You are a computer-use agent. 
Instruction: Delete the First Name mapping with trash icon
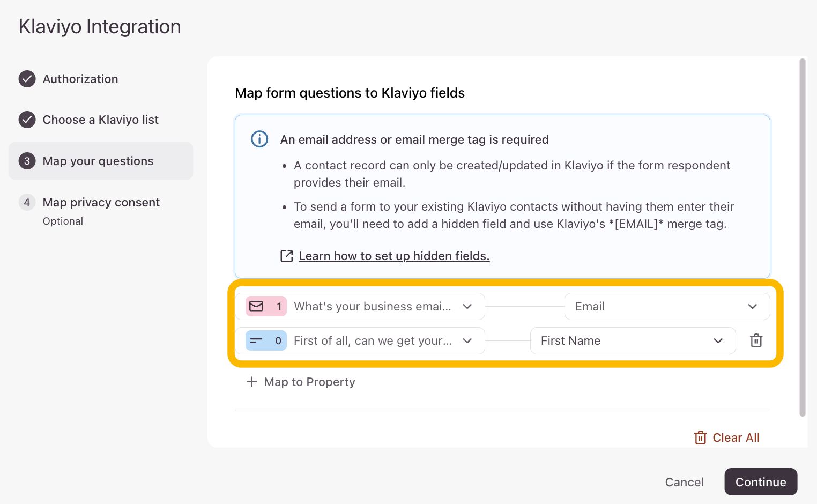point(756,340)
